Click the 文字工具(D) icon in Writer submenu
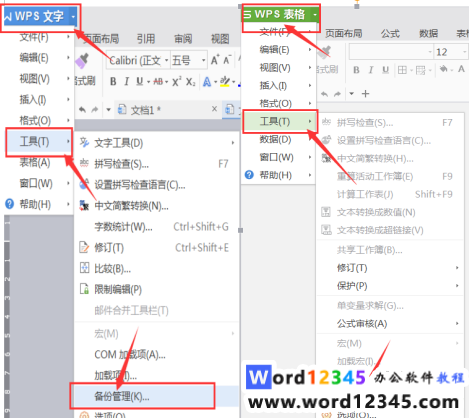This screenshot has width=469, height=418. click(84, 142)
